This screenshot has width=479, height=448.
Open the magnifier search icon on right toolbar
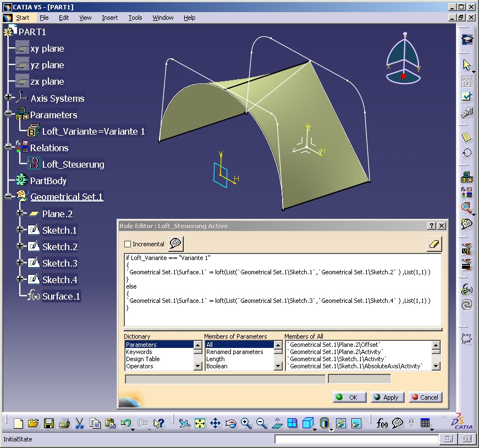[x=467, y=208]
